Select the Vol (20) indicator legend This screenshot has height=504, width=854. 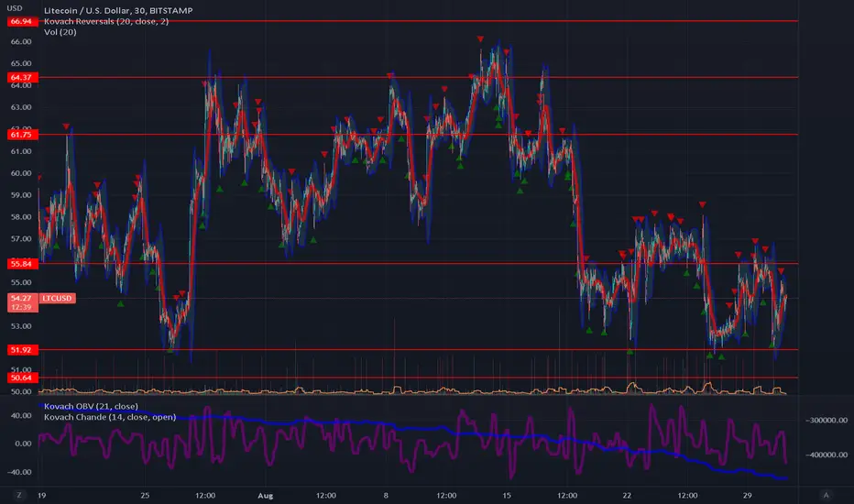click(60, 32)
